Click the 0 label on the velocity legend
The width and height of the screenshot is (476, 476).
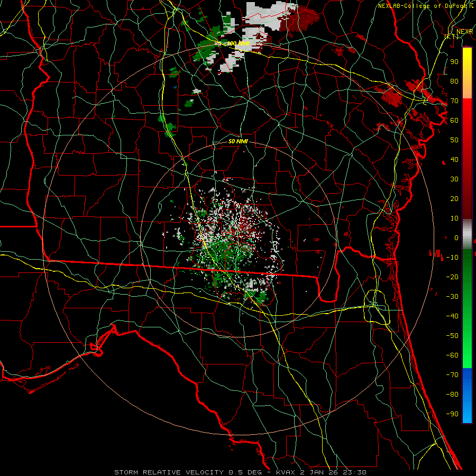click(456, 238)
